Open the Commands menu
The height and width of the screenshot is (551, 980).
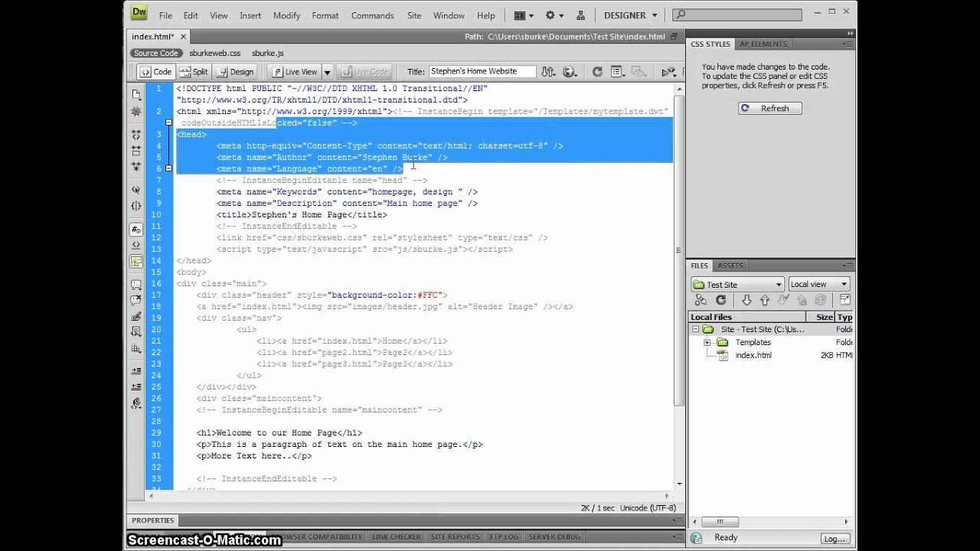[x=373, y=15]
